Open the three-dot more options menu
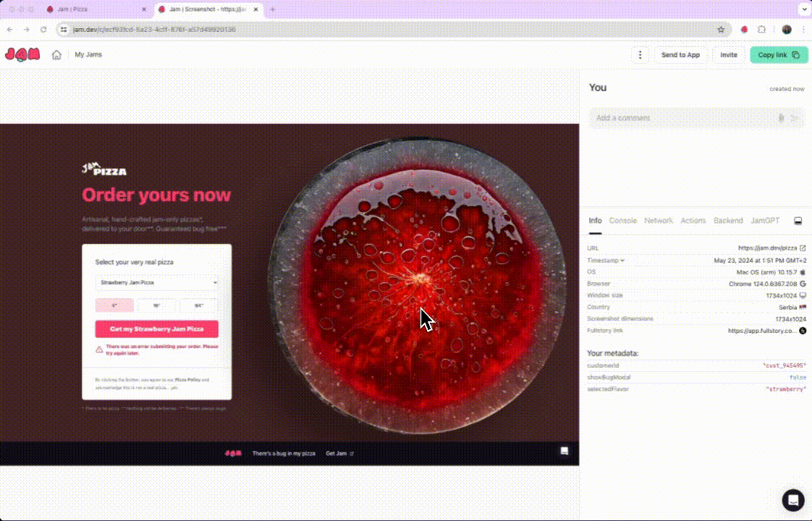812x521 pixels. 639,55
